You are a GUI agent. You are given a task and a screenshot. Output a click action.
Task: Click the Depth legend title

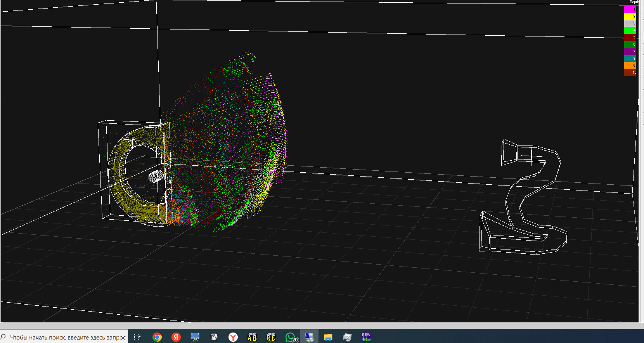click(634, 2)
